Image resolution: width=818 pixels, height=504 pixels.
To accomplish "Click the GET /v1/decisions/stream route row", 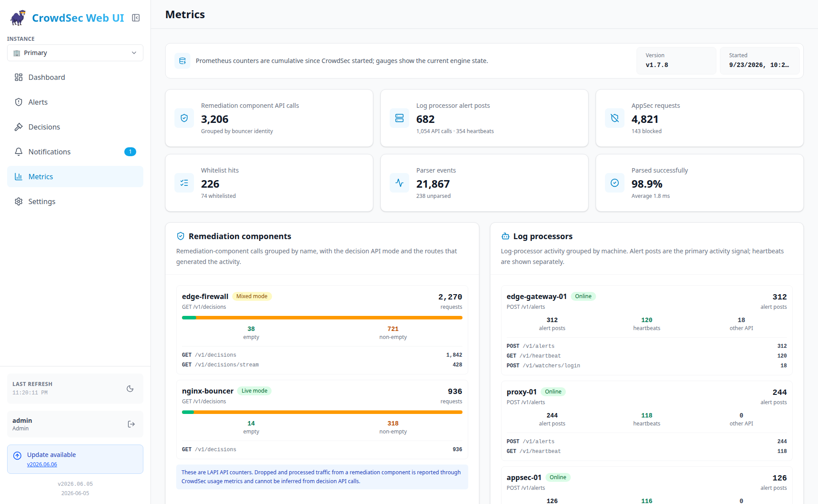I will [x=322, y=365].
